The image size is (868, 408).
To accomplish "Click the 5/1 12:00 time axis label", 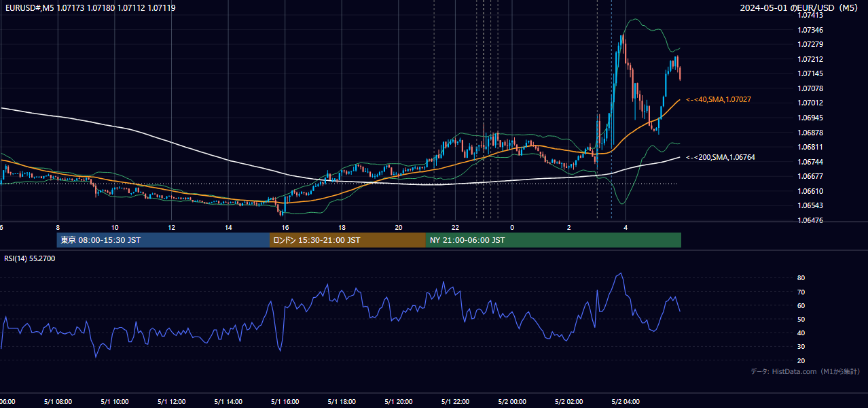I will [172, 401].
